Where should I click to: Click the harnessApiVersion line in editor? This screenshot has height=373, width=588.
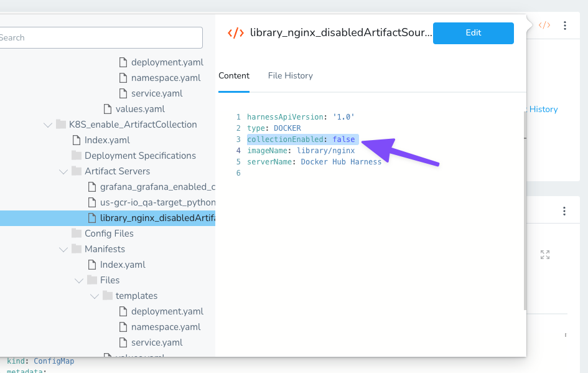(x=301, y=117)
